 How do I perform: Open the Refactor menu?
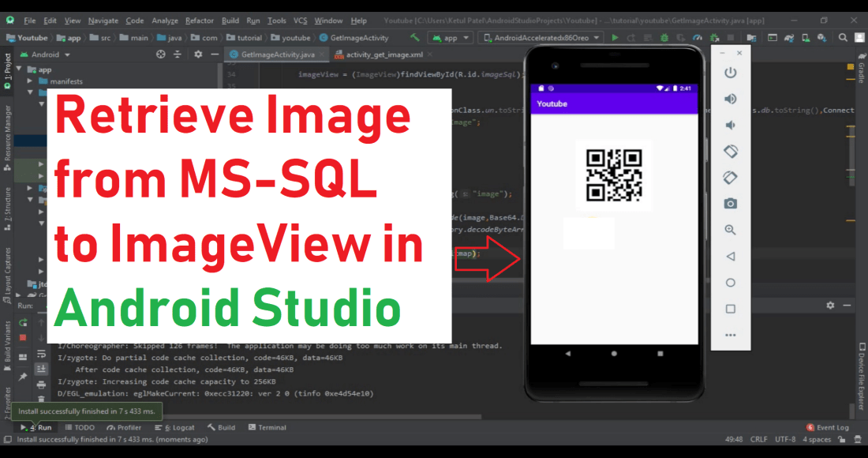199,21
